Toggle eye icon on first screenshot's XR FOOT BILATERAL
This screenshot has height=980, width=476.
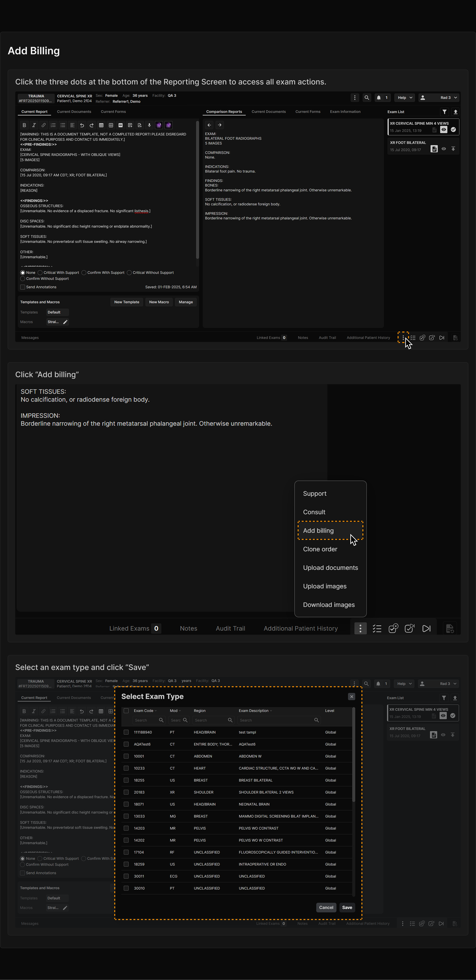(x=444, y=149)
